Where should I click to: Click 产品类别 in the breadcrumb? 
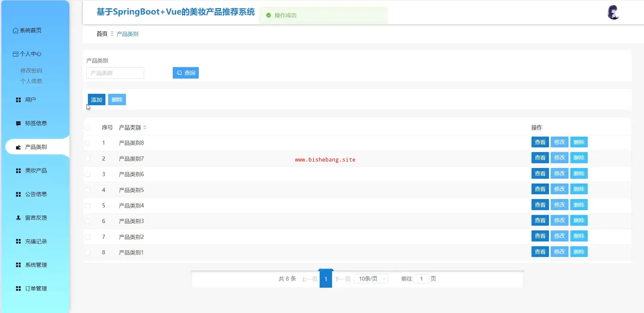click(127, 34)
